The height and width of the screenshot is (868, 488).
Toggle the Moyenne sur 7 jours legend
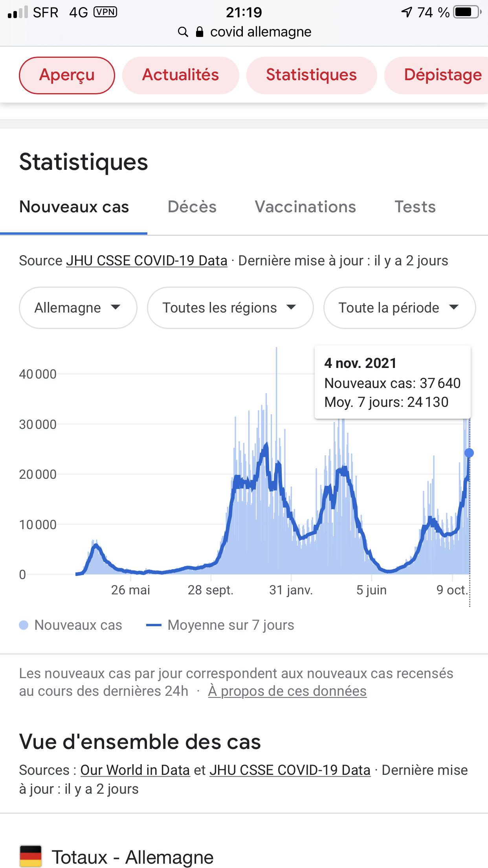pos(220,625)
